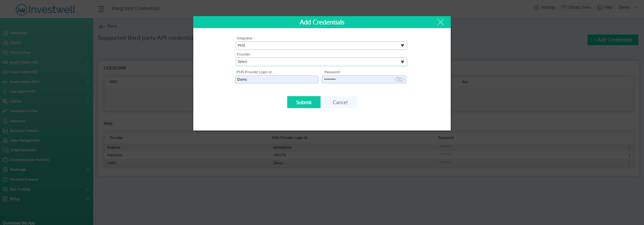Click the PMS Provider Login id field
The image size is (644, 225).
click(x=277, y=80)
